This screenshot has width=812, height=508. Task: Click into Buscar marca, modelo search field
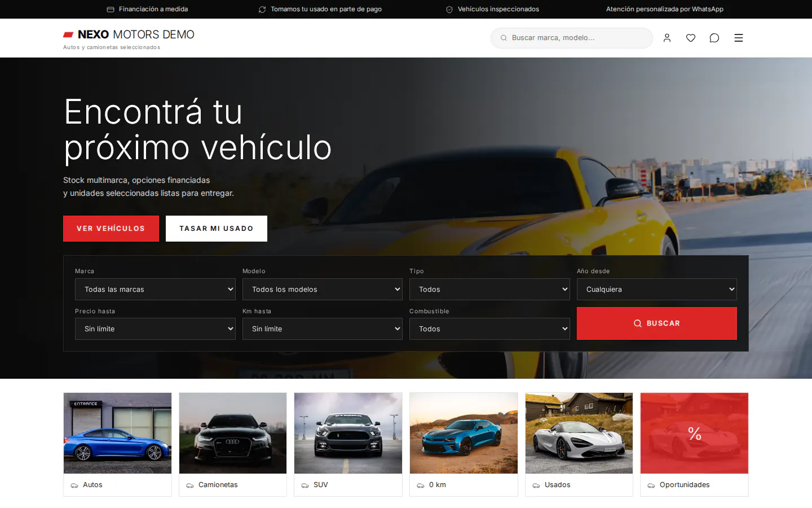(x=572, y=38)
